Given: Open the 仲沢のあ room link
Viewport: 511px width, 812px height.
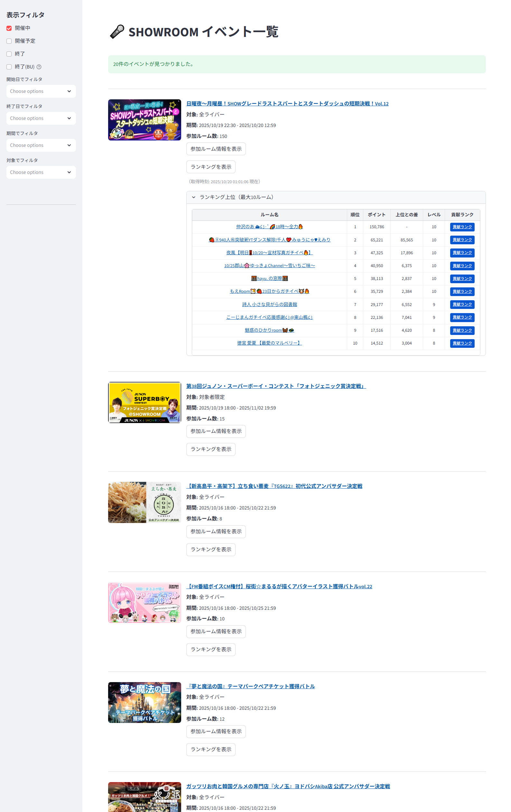Looking at the screenshot, I should click(x=269, y=227).
